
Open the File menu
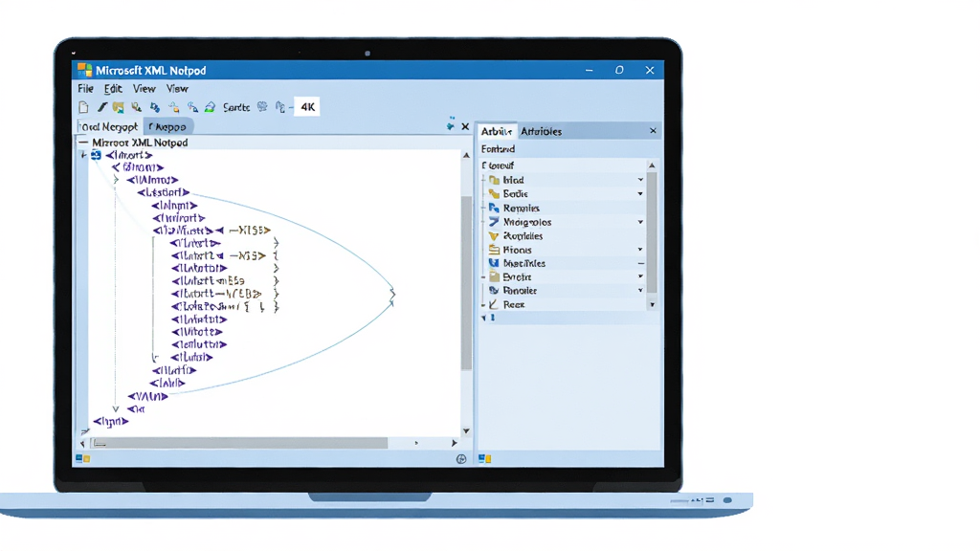coord(85,89)
